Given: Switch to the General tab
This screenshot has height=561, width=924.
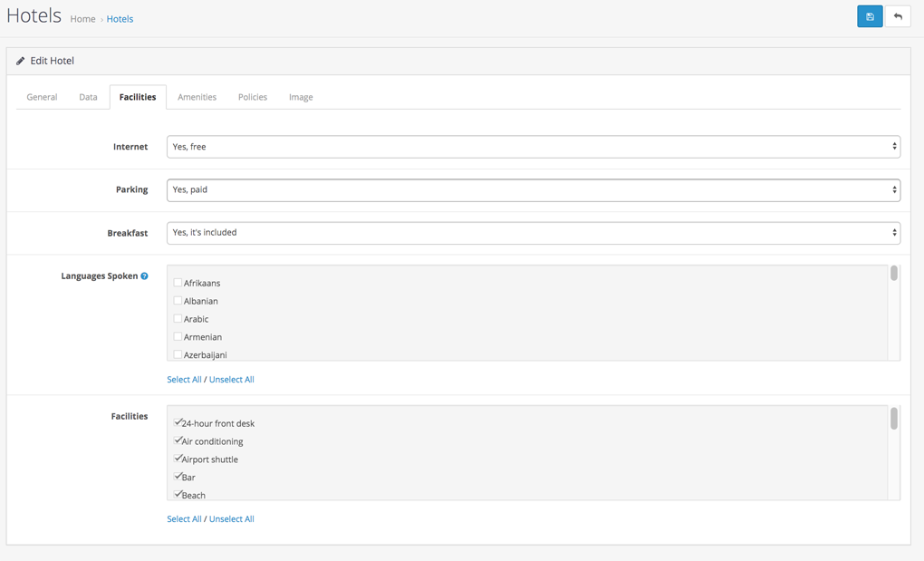Looking at the screenshot, I should (42, 97).
